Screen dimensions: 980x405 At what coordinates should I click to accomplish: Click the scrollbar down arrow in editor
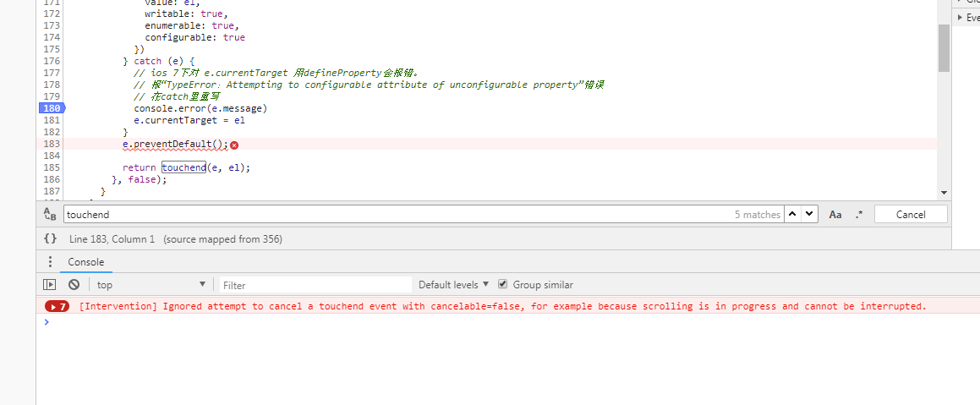944,193
